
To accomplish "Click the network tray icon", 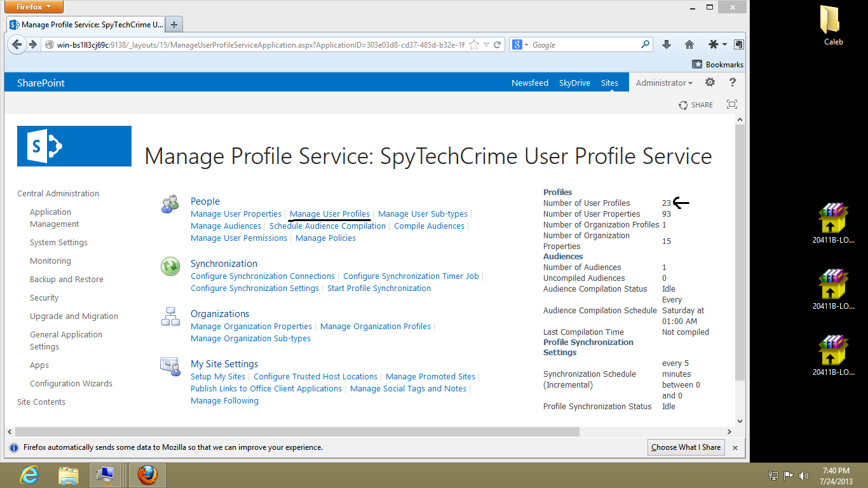I will coord(773,475).
